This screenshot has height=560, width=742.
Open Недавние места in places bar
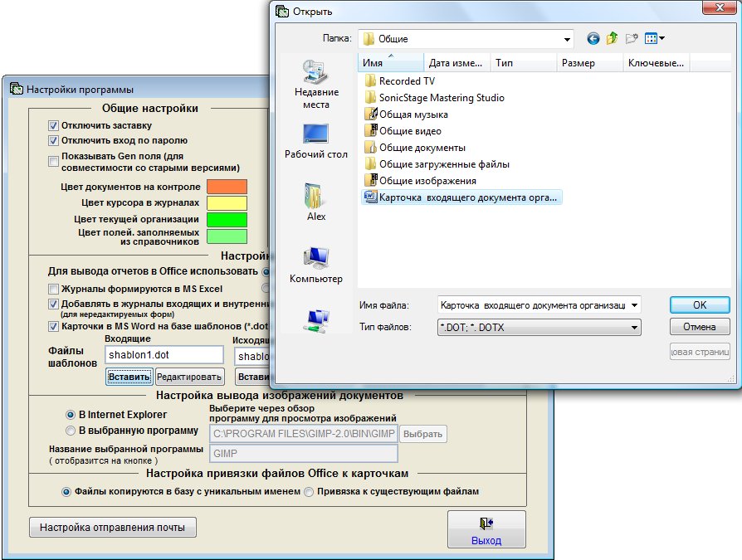coord(316,85)
